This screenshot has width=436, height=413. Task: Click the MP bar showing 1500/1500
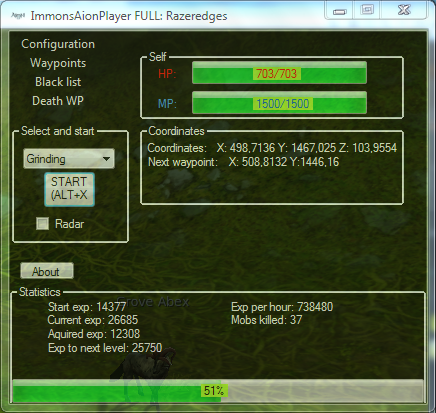pyautogui.click(x=279, y=103)
